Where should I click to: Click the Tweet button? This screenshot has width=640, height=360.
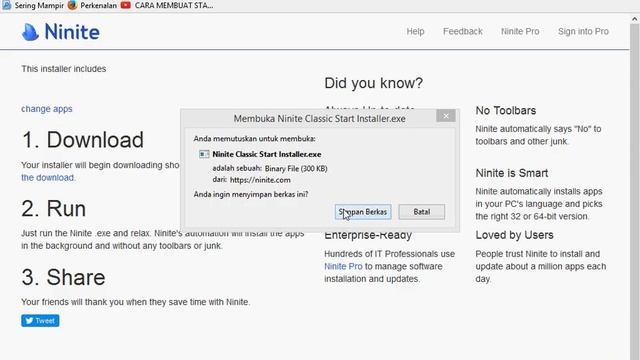(x=40, y=320)
